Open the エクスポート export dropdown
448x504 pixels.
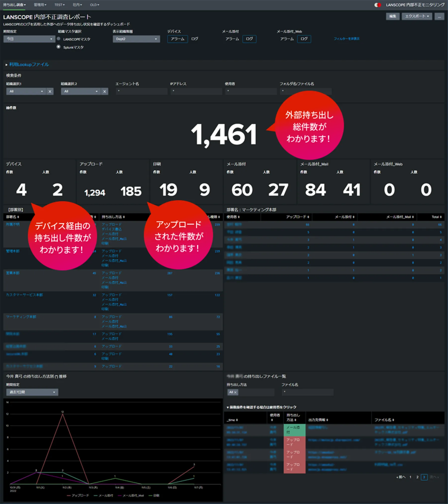coord(417,16)
